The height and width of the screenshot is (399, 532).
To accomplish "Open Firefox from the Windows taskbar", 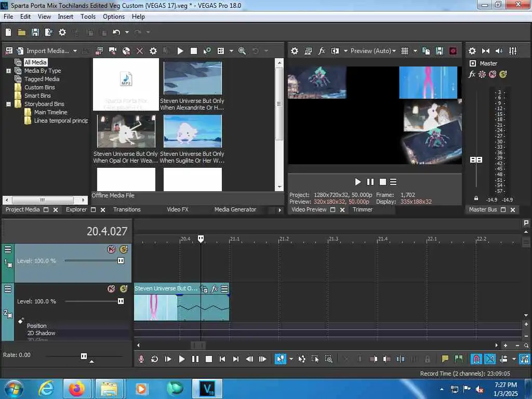I will tap(77, 389).
